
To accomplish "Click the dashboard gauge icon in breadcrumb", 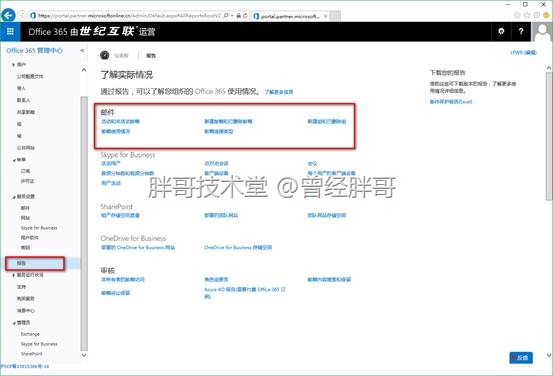I will pyautogui.click(x=105, y=55).
